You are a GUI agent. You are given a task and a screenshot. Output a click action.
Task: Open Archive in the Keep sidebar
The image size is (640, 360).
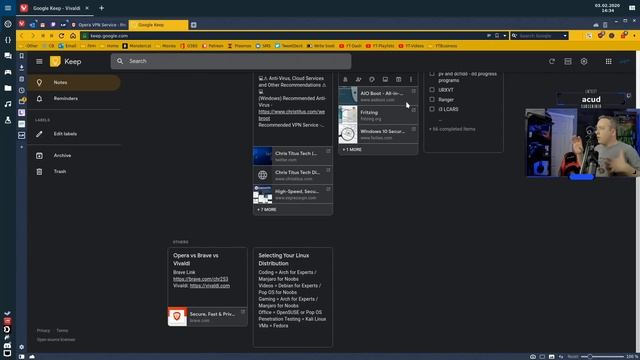click(74, 156)
